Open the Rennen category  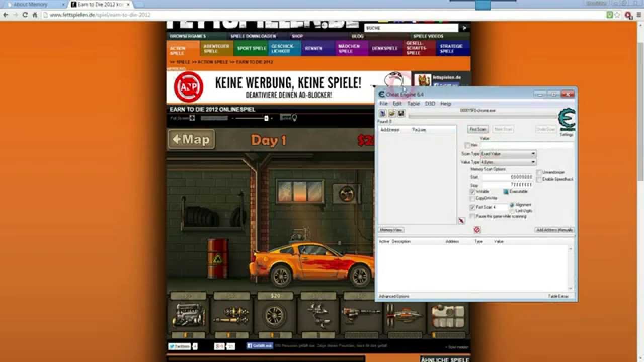(318, 49)
